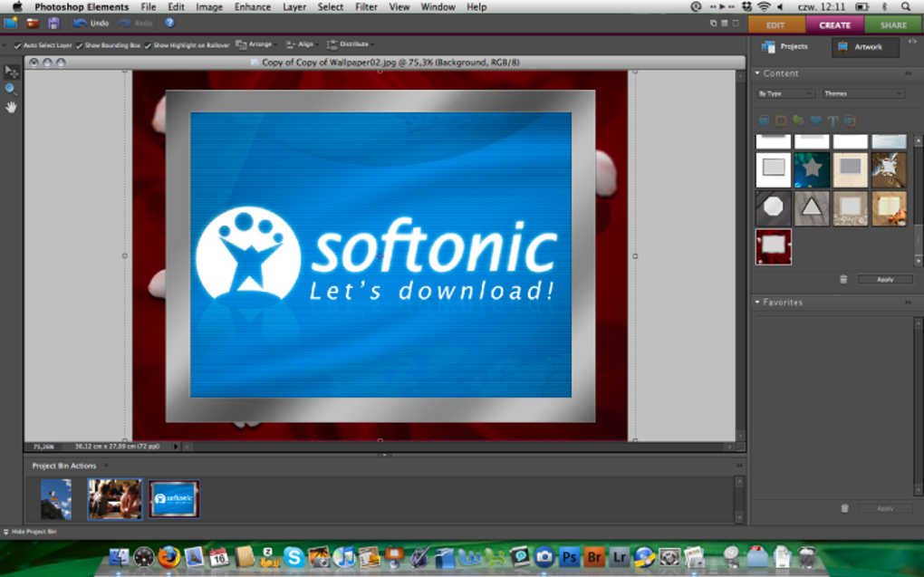Switch to the SHARE tab
This screenshot has height=577, width=924.
893,24
